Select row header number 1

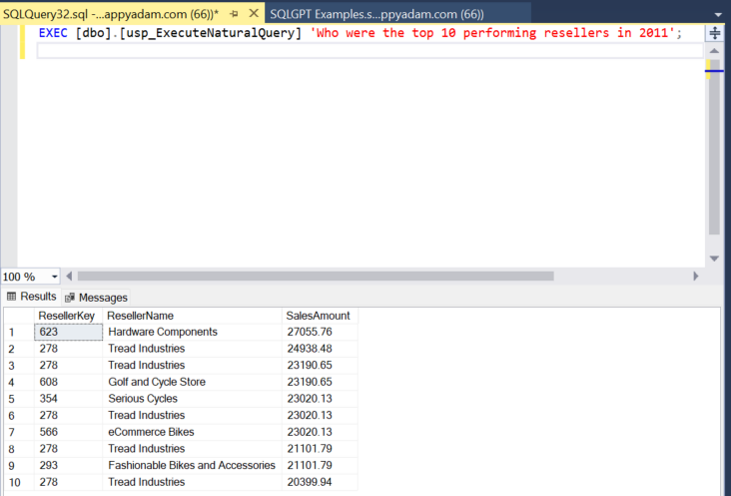19,332
